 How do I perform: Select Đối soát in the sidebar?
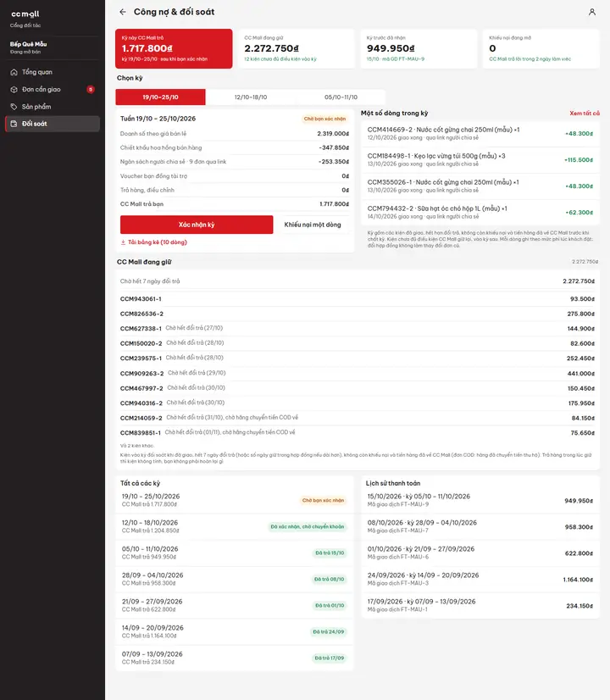coord(53,124)
